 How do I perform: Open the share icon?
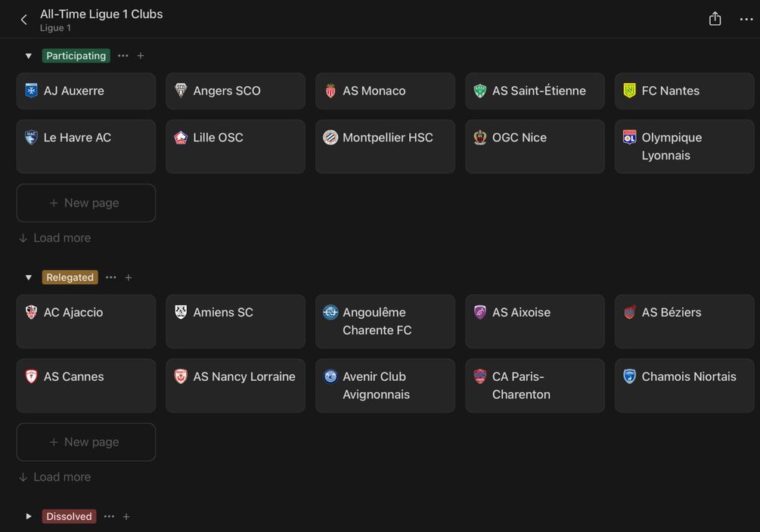click(x=715, y=19)
